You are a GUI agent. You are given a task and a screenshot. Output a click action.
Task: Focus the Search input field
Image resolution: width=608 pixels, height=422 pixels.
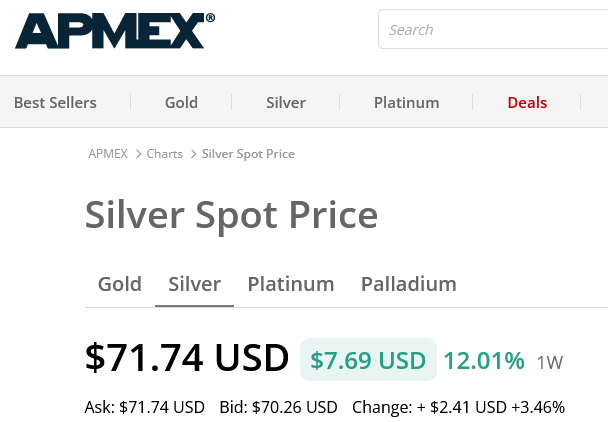pos(495,30)
